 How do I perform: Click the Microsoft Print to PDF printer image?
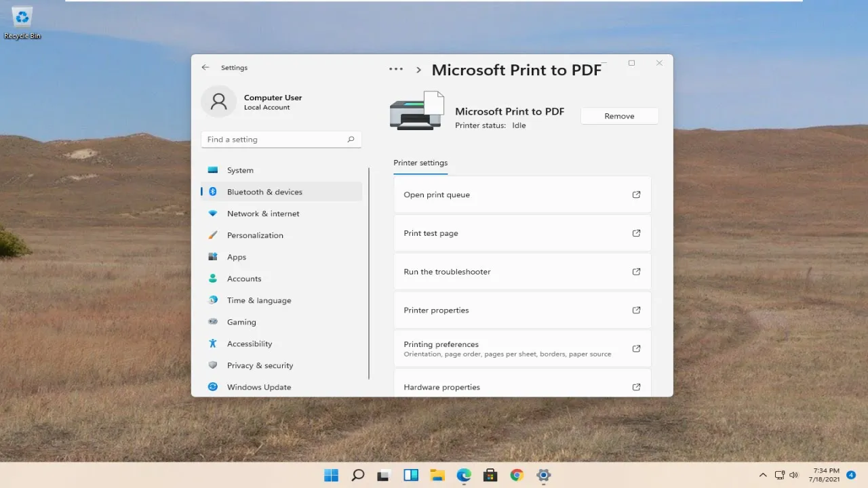pos(417,110)
